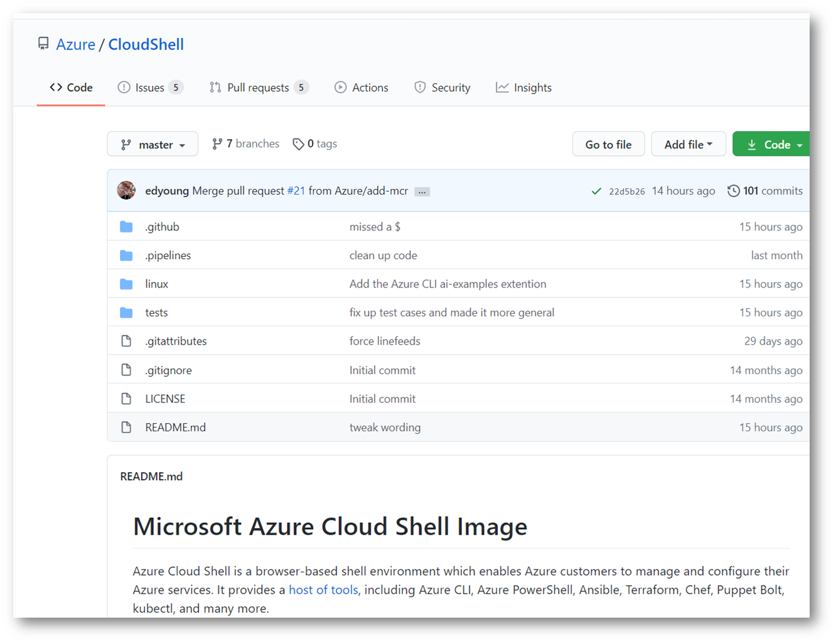Open the .gitattributes file
This screenshot has height=644, width=836.
[176, 341]
